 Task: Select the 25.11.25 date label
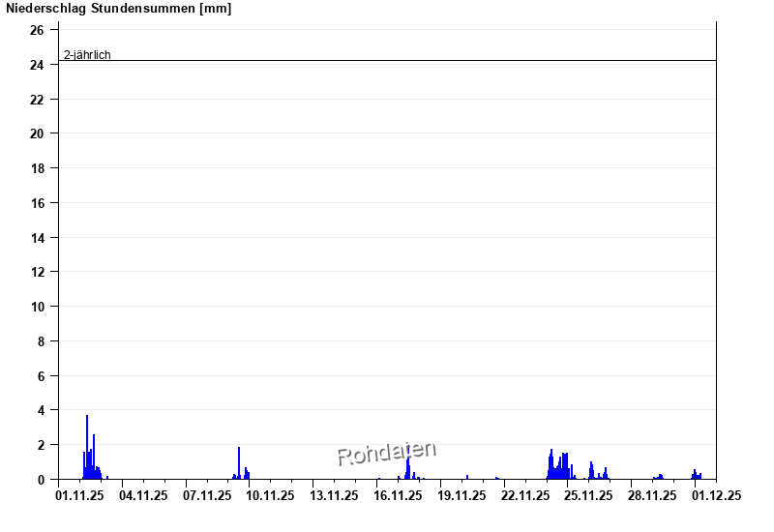589,496
